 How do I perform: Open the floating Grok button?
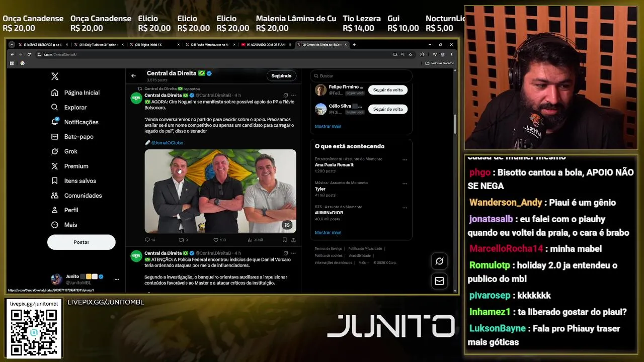click(439, 261)
